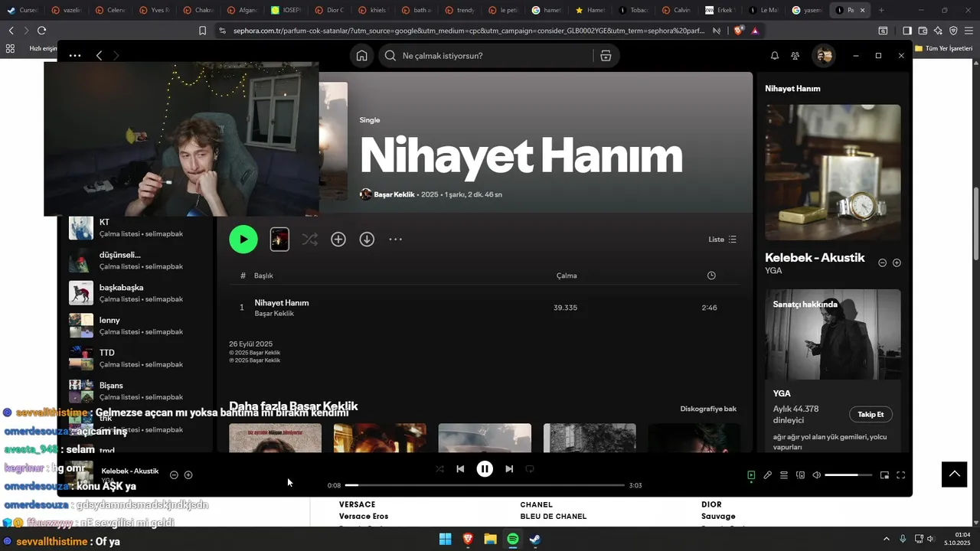Open Başar Keklik link in track row
Viewport: 980px width, 551px height.
point(274,314)
